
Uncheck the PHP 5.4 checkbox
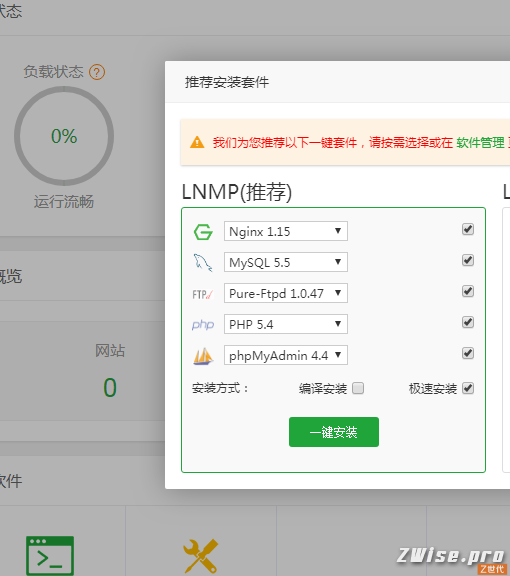468,322
